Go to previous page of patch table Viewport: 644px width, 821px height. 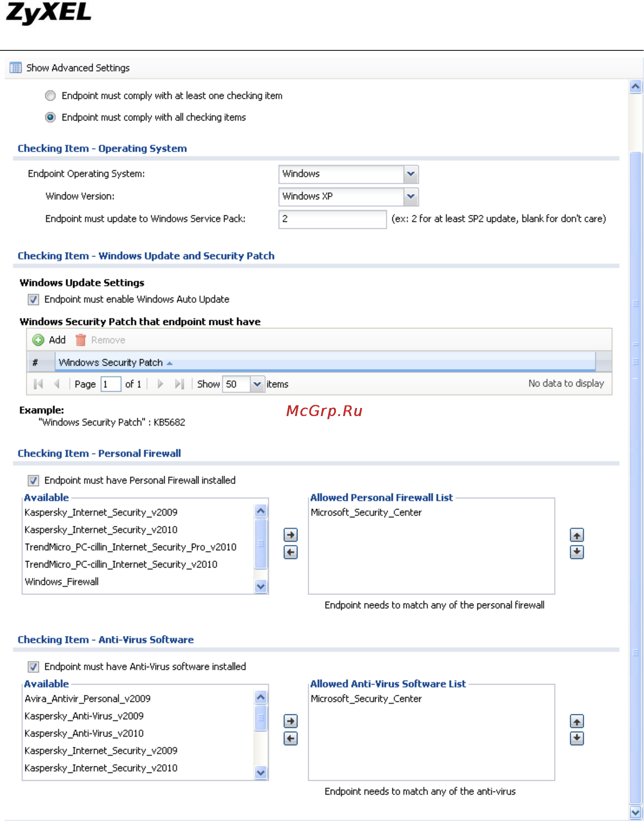57,384
